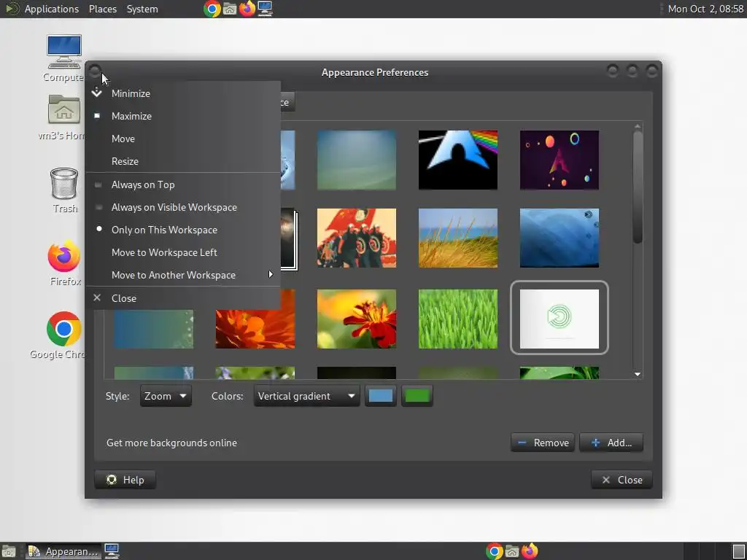Click the show desktop icon in bottom panel
This screenshot has width=747, height=560.
9,551
